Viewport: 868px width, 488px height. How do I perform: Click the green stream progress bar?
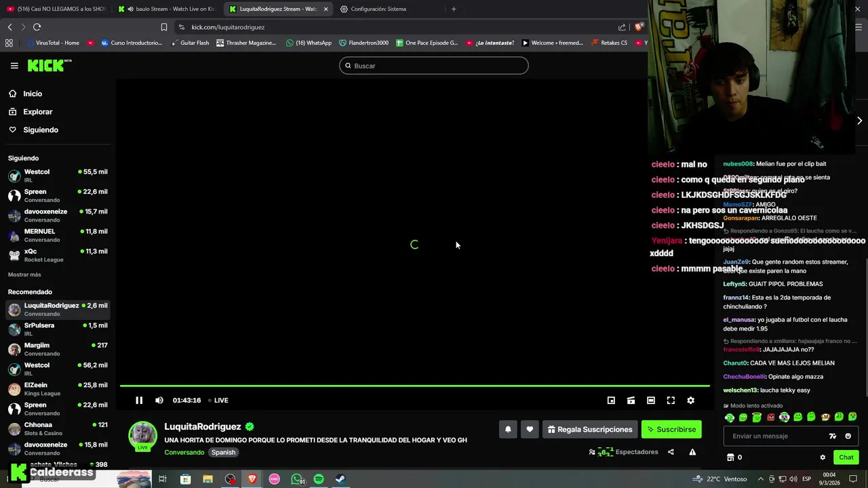[x=415, y=386]
